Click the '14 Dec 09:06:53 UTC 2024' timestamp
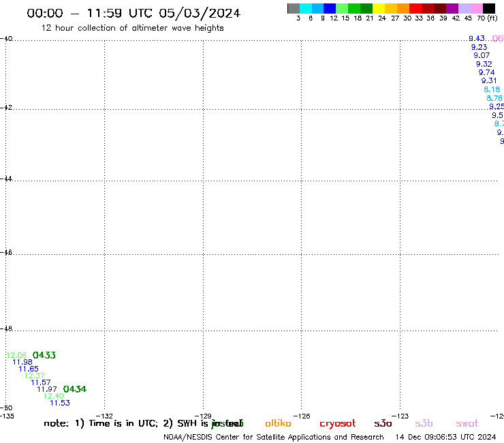504x443 pixels. tap(446, 438)
